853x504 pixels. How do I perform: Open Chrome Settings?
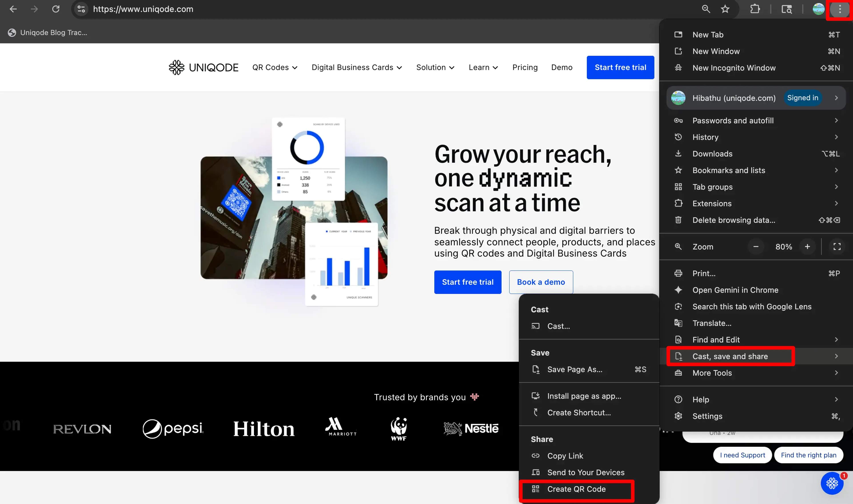pos(756,416)
